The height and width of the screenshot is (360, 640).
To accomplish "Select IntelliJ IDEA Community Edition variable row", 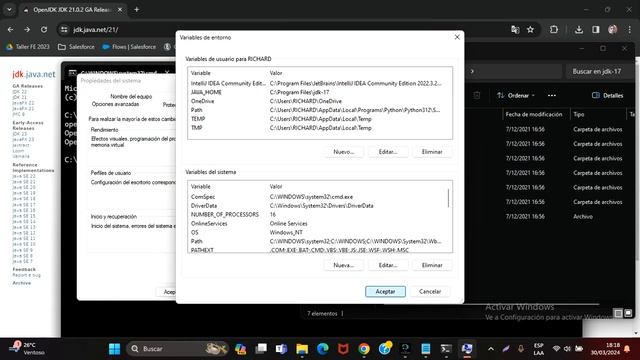I will coord(320,83).
